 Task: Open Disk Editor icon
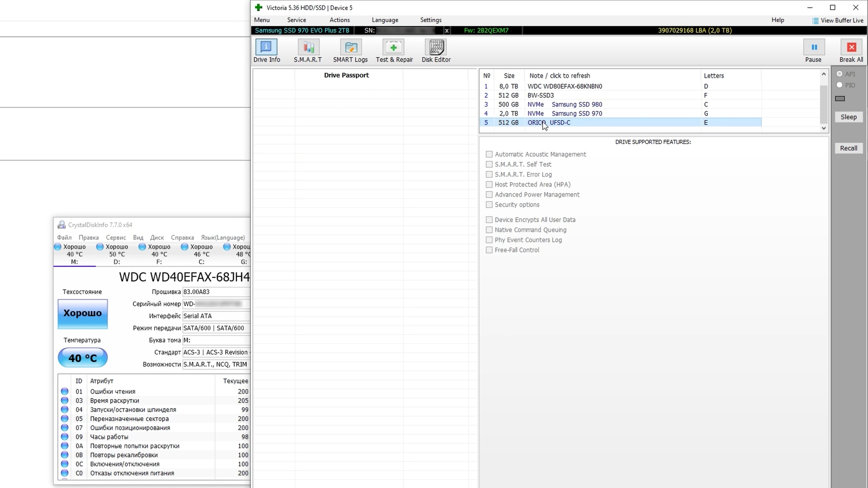pyautogui.click(x=436, y=47)
